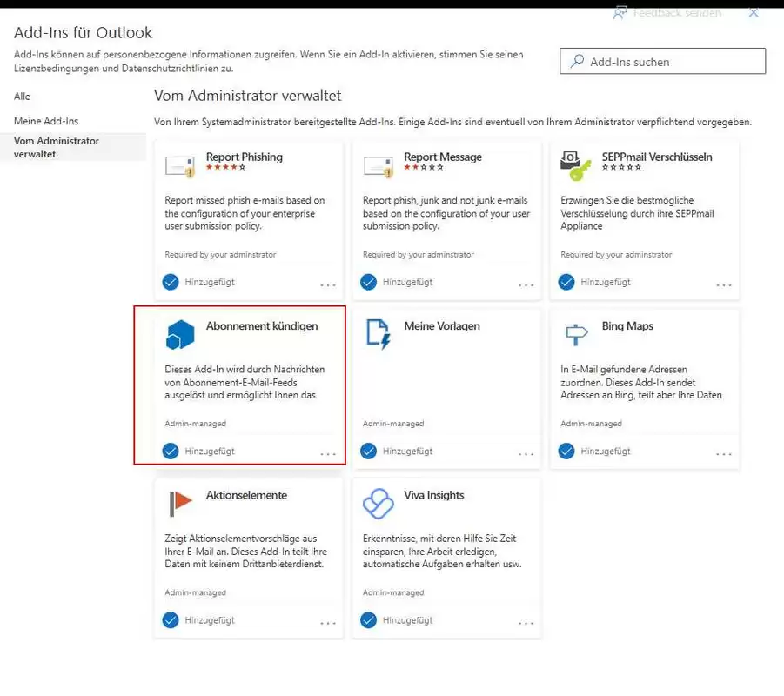Open more options for Aktionselemente

328,623
